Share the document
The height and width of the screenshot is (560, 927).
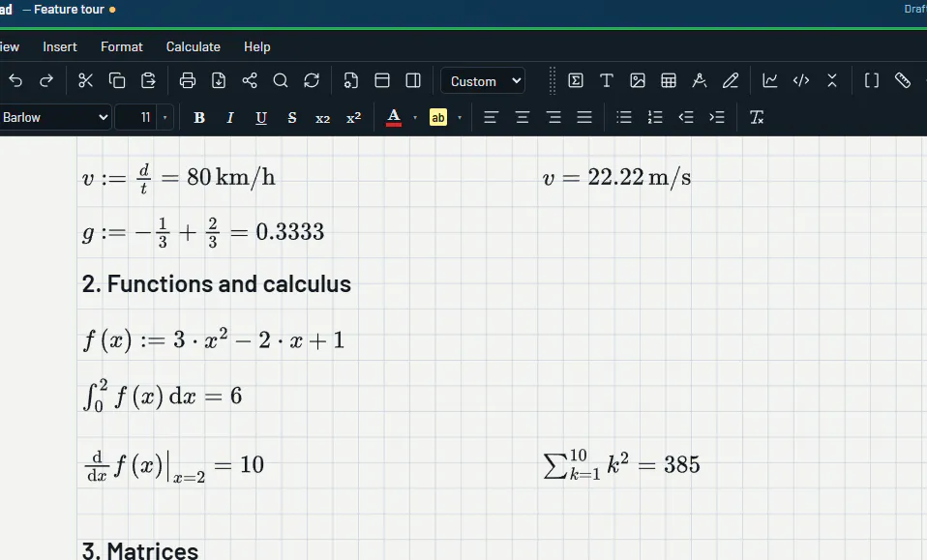(250, 81)
